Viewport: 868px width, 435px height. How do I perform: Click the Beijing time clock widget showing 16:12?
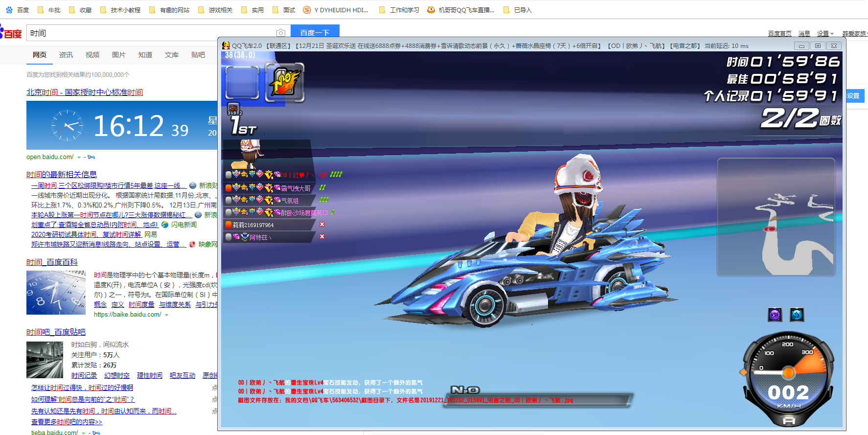coord(122,125)
